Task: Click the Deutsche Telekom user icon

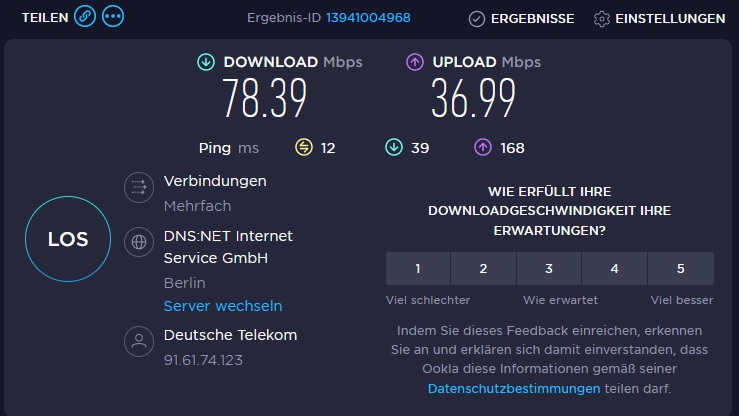Action: pos(139,341)
